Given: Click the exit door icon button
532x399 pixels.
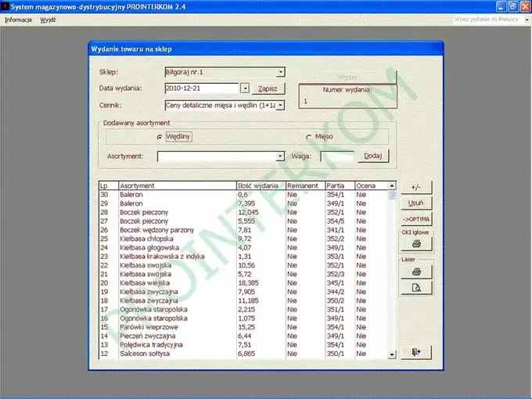Looking at the screenshot, I should [416, 352].
